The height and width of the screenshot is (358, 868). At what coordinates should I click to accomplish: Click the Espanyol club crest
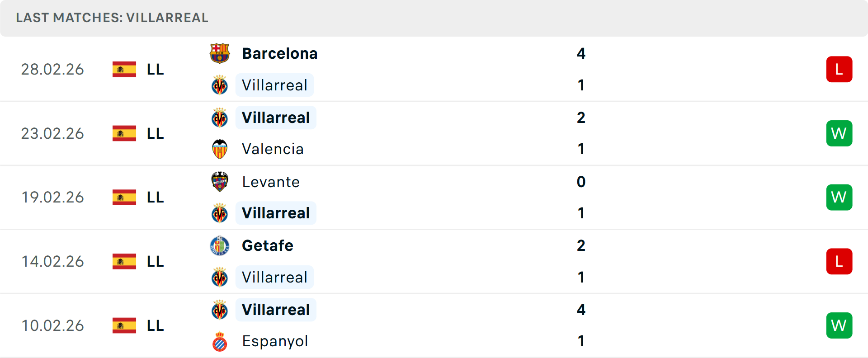pos(220,342)
